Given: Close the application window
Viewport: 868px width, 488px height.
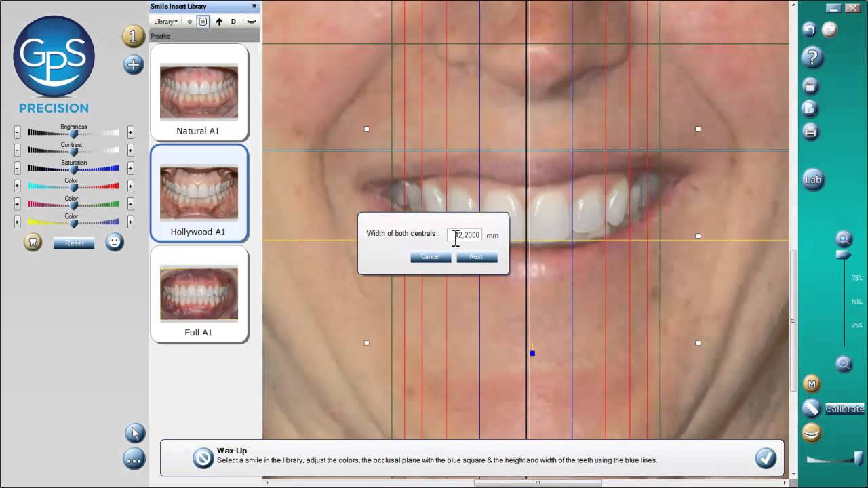Looking at the screenshot, I should pos(852,8).
